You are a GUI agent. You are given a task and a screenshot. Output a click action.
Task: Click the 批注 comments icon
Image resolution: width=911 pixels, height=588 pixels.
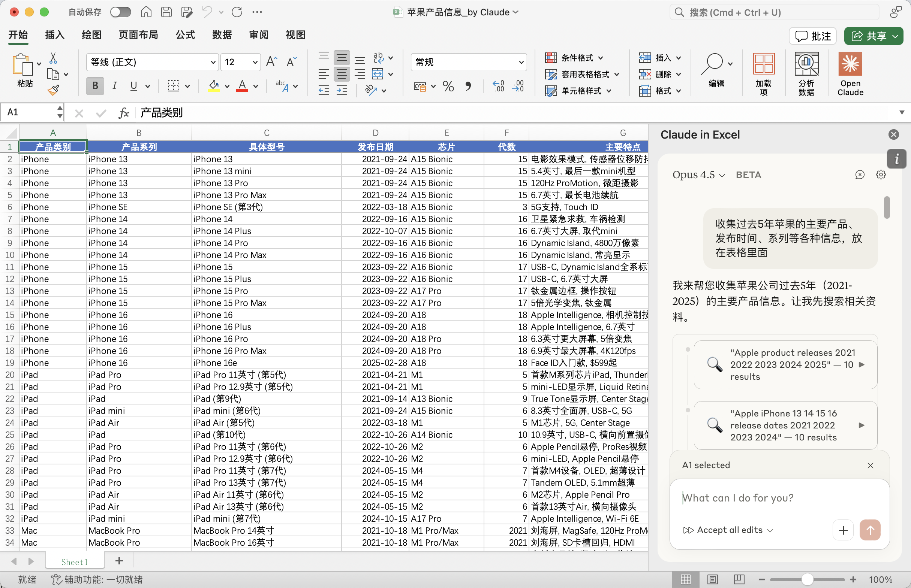(812, 36)
